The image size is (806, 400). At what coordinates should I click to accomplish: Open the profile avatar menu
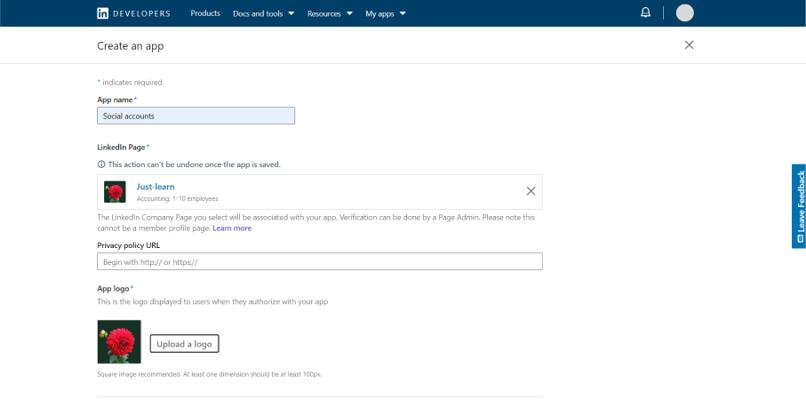[x=684, y=13]
